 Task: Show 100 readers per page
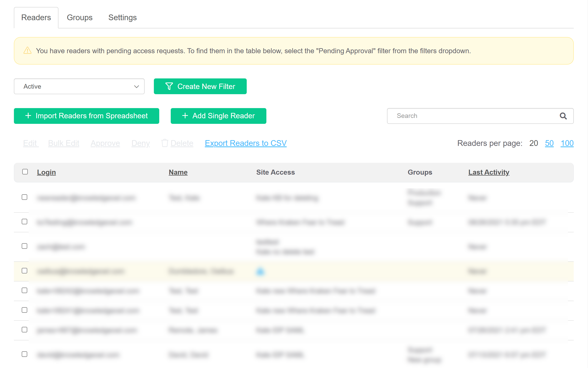pyautogui.click(x=567, y=143)
